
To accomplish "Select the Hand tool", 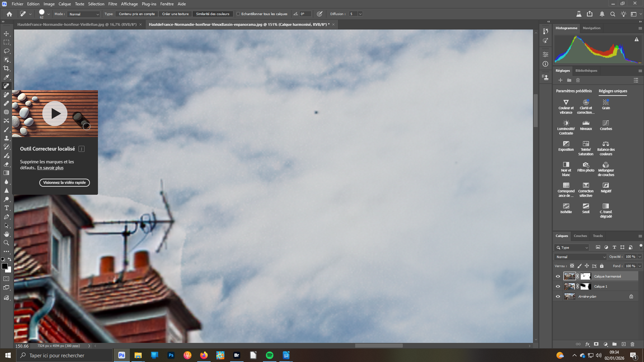I will click(x=6, y=234).
